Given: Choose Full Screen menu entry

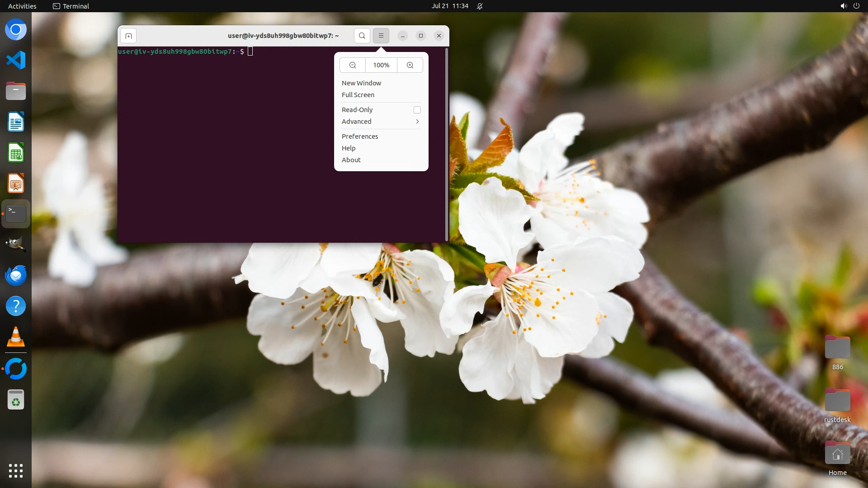Looking at the screenshot, I should tap(358, 95).
